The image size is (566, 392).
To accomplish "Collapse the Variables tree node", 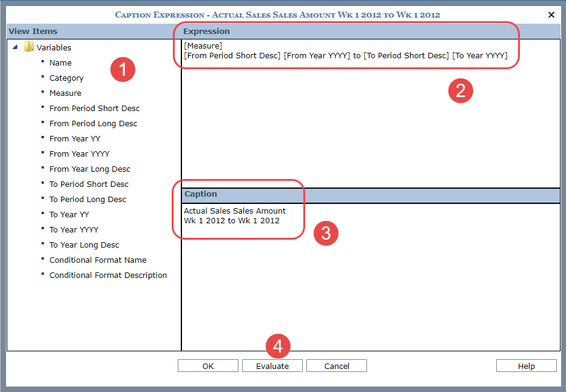I will pyautogui.click(x=15, y=47).
